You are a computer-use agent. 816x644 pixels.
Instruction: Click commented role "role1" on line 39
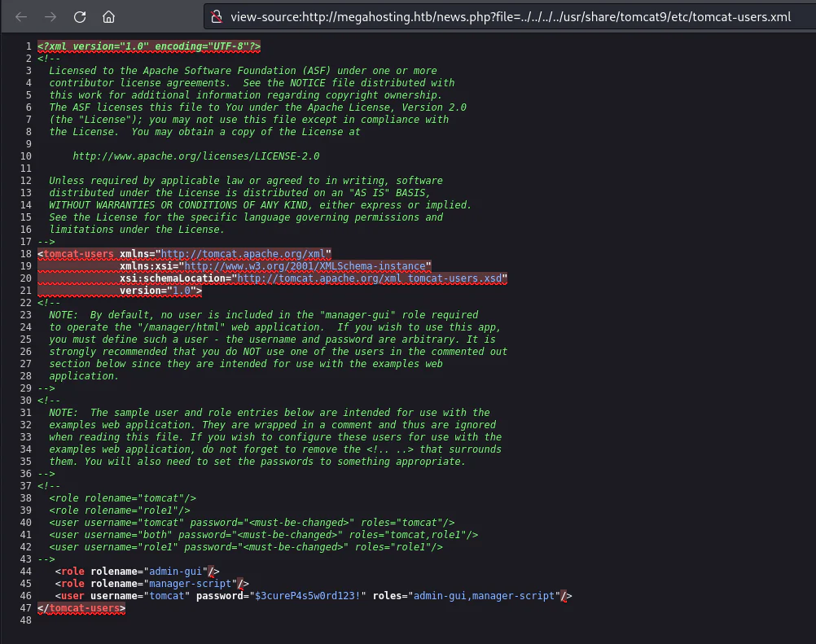(x=120, y=510)
